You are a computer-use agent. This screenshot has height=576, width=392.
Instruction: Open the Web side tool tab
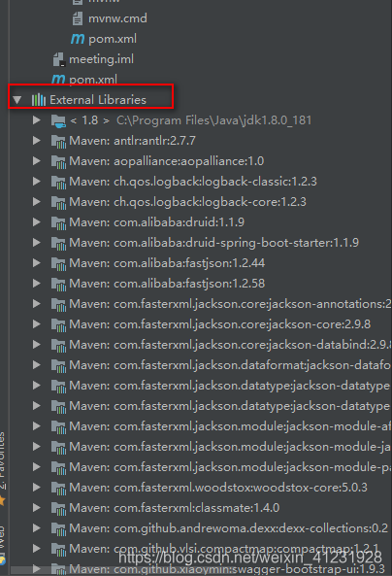pyautogui.click(x=2, y=537)
